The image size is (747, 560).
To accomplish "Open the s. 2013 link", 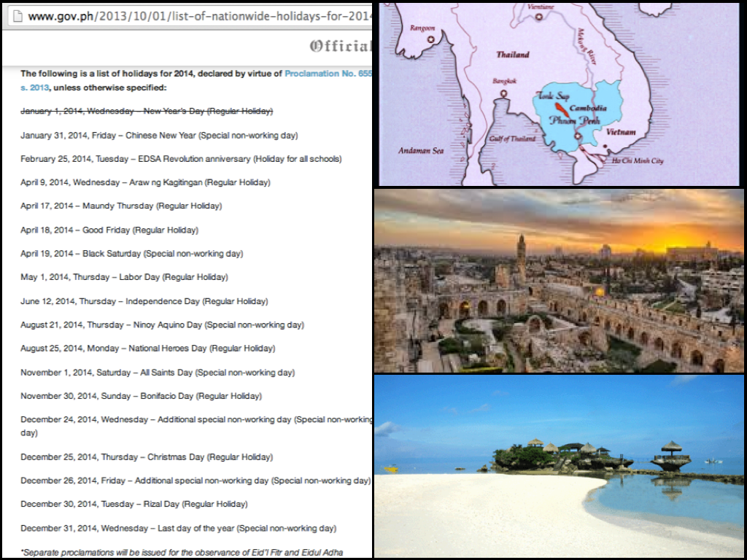I will [35, 87].
